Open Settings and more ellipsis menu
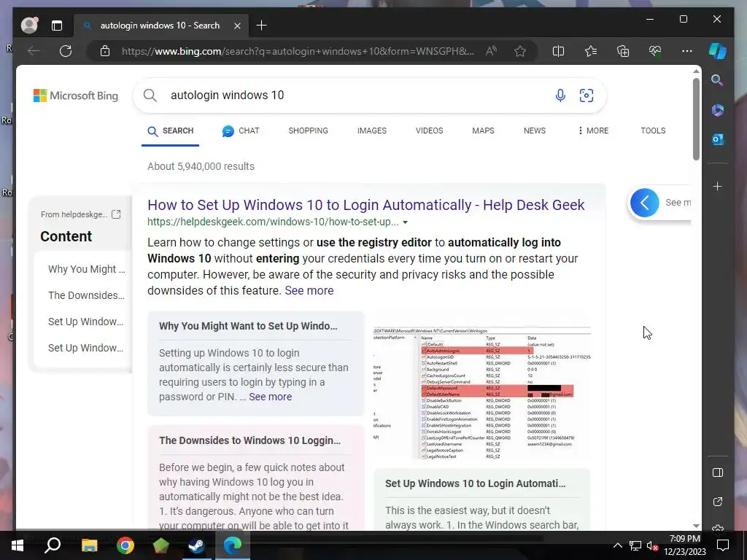This screenshot has height=560, width=747. pos(687,51)
